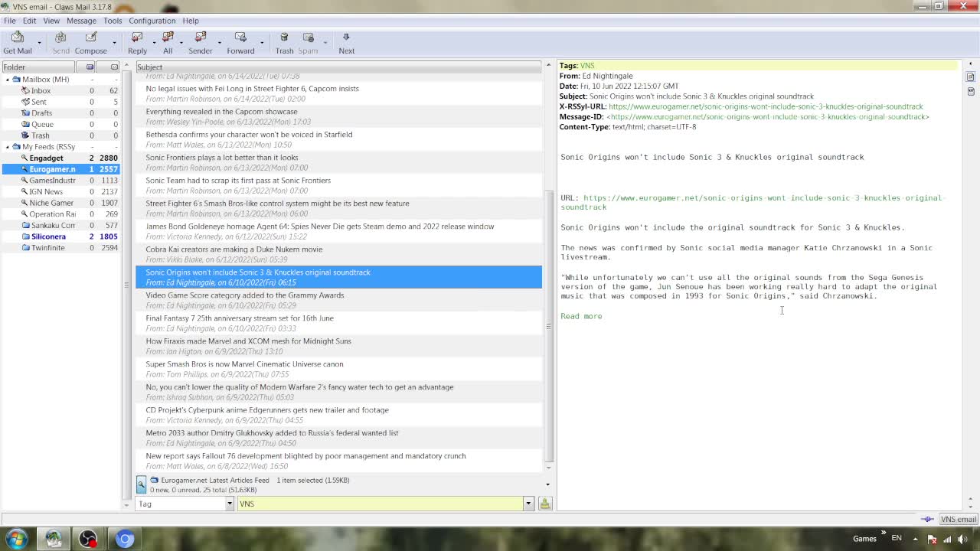The height and width of the screenshot is (551, 980).
Task: Click the apply tag button beside VNS field
Action: (x=544, y=504)
